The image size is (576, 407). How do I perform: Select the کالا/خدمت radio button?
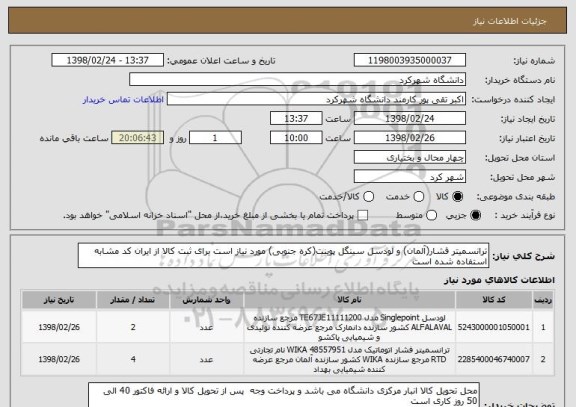coord(368,197)
